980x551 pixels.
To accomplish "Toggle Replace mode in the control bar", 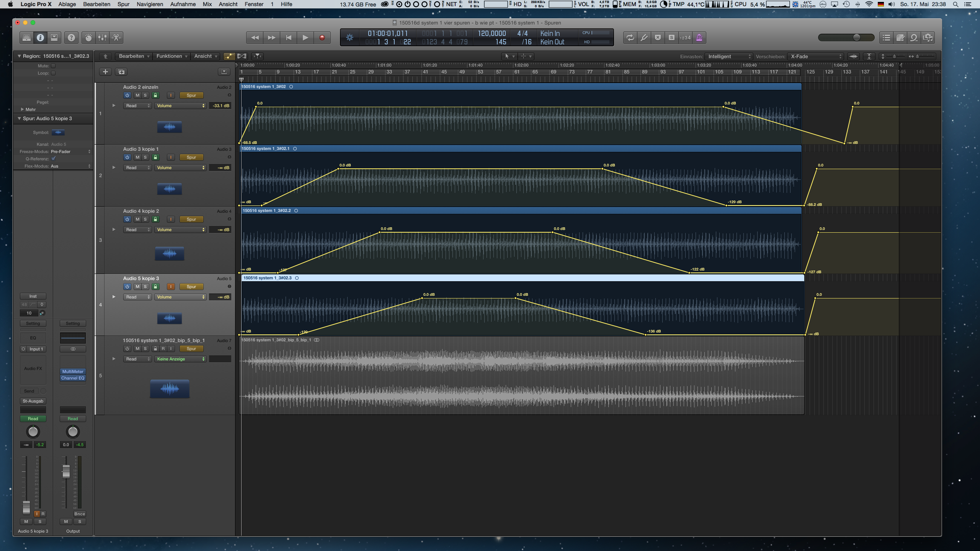I will coord(658,37).
